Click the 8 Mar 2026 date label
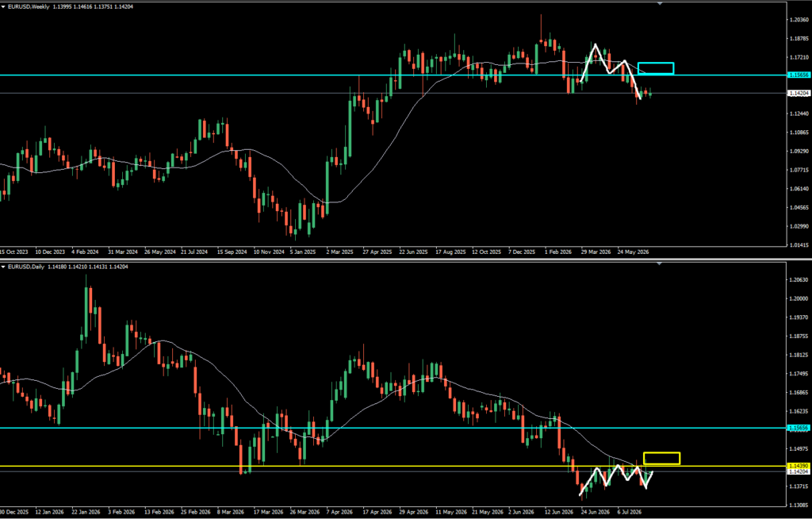The height and width of the screenshot is (519, 812). [x=232, y=512]
